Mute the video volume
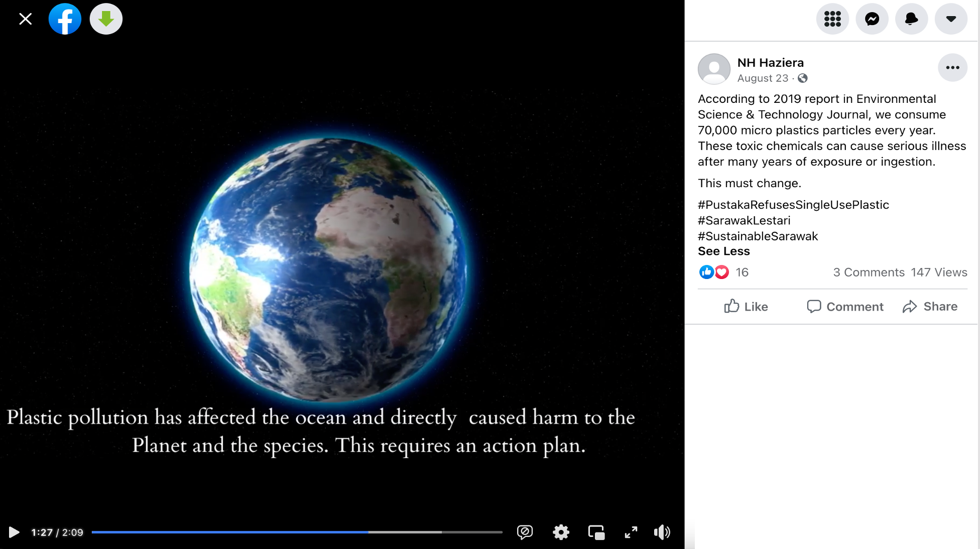Screen dimensions: 980x549 662,532
